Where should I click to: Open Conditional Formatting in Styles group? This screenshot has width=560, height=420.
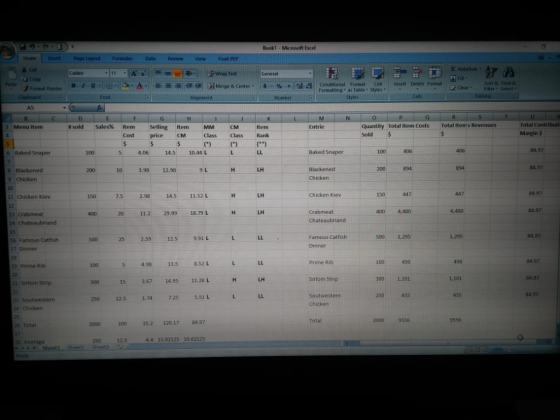332,80
